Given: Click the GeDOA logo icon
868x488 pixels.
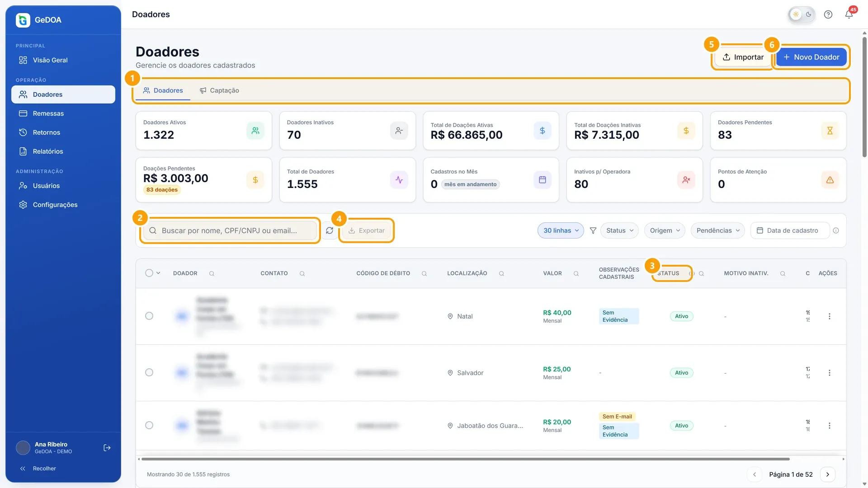Looking at the screenshot, I should (23, 20).
